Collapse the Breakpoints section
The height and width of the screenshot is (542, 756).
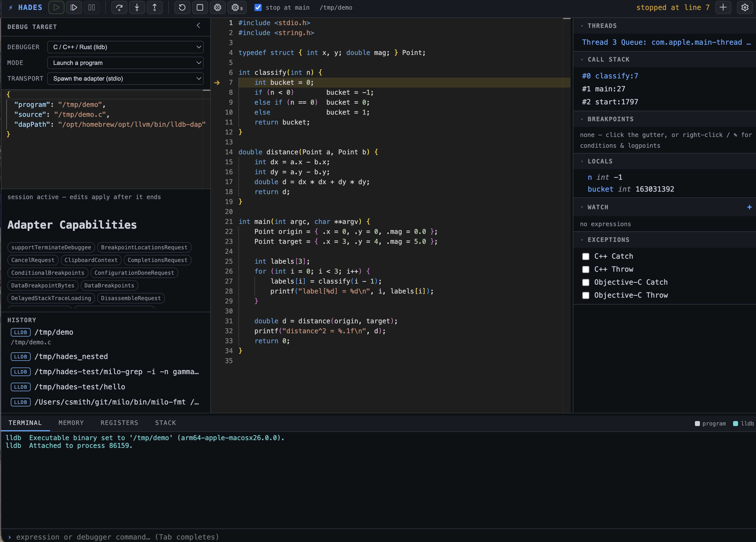[582, 119]
